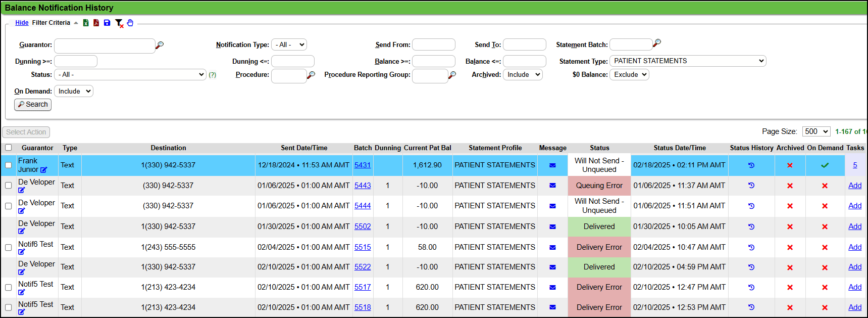Export results to PDF
Screen dimensions: 868x318
[x=96, y=23]
